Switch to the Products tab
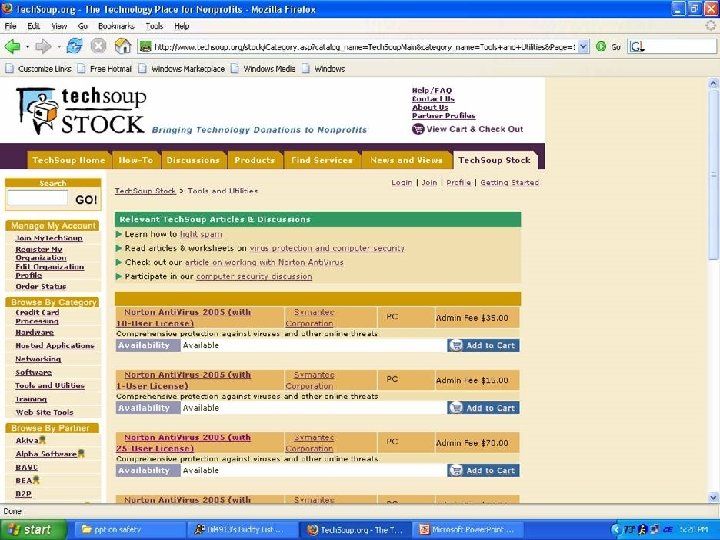This screenshot has height=540, width=720. [x=254, y=160]
